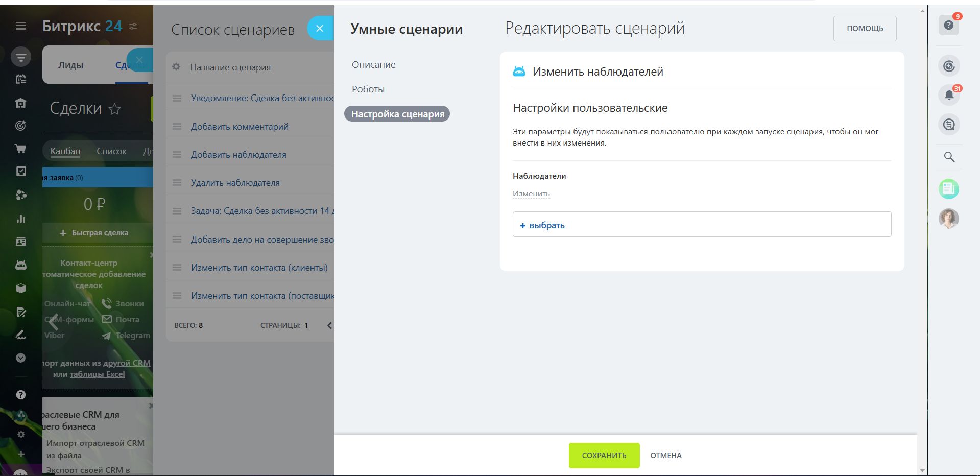Click the Изменить link under Наблюдатели
The width and height of the screenshot is (980, 476).
coord(531,194)
